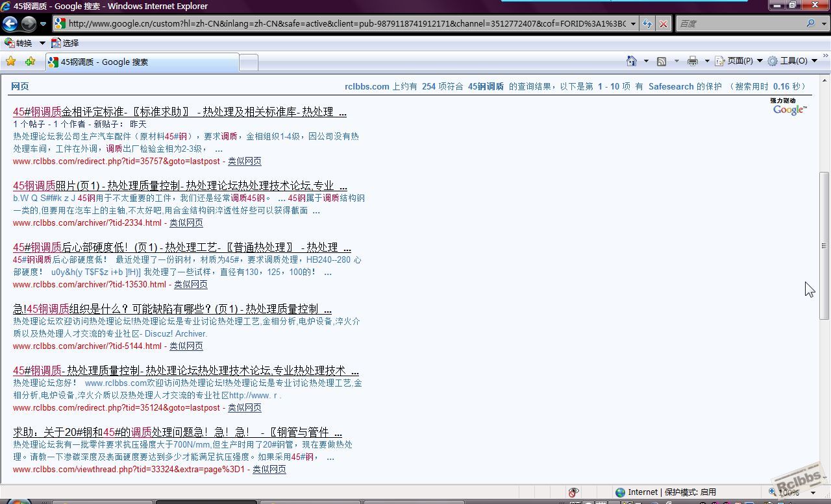Image resolution: width=831 pixels, height=504 pixels.
Task: Select the 45钢调质 - Google 搜索 tab
Action: coord(142,62)
